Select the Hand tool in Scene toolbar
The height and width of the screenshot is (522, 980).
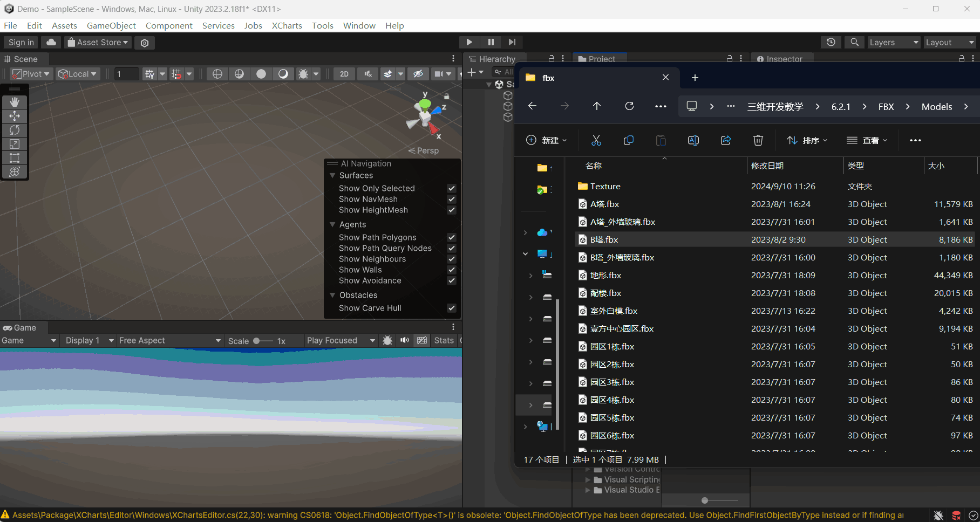(15, 102)
